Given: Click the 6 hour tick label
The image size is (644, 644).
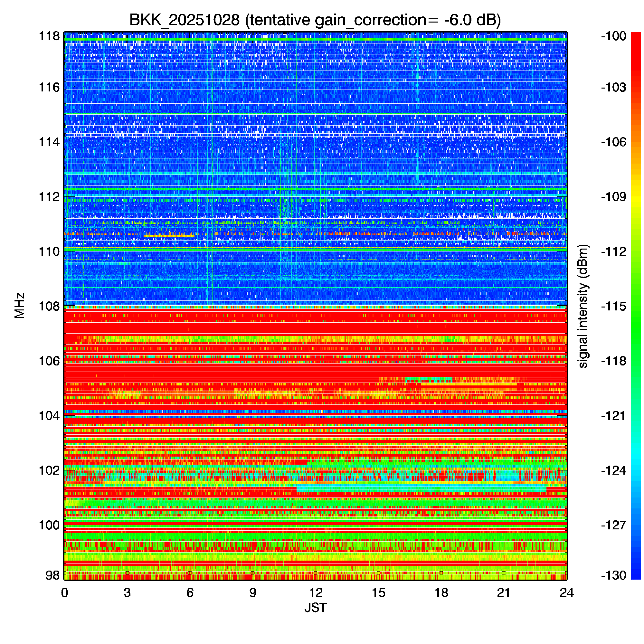Looking at the screenshot, I should point(190,593).
